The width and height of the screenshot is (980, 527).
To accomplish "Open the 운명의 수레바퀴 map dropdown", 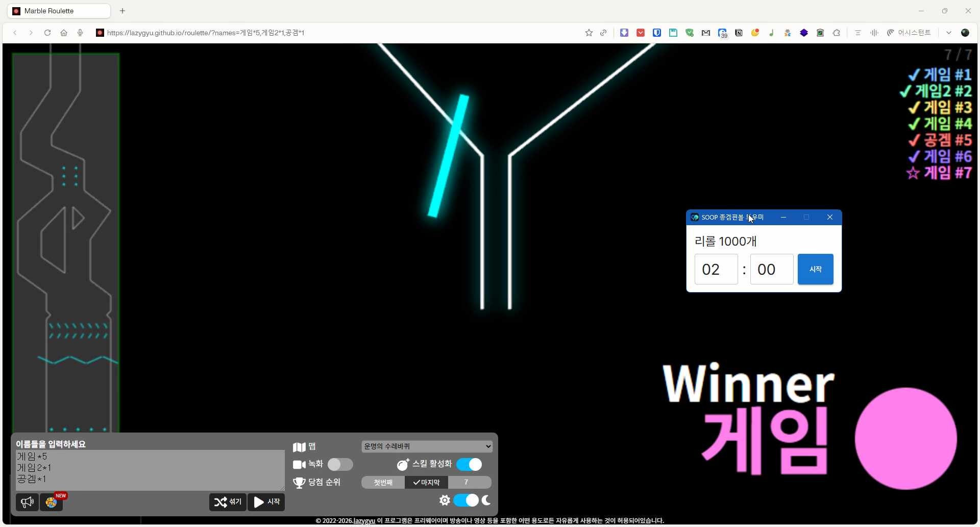I will click(x=427, y=446).
